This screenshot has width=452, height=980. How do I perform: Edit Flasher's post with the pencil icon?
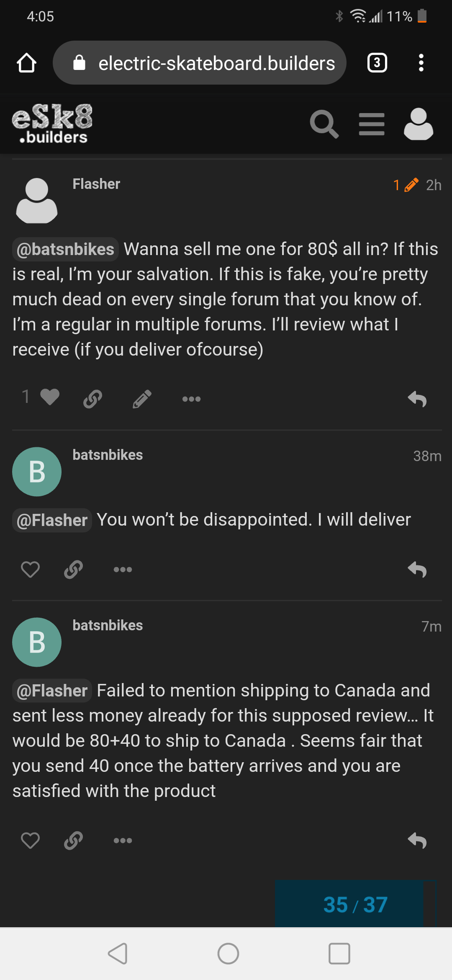(142, 399)
